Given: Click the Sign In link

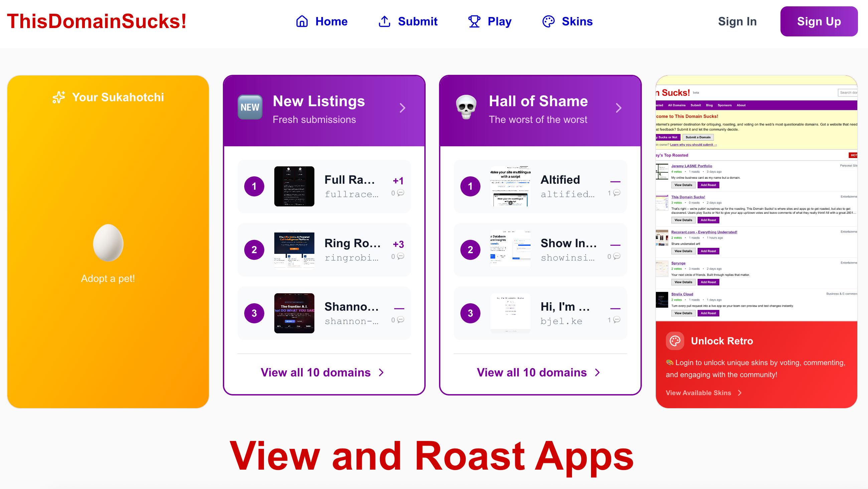Looking at the screenshot, I should point(737,21).
